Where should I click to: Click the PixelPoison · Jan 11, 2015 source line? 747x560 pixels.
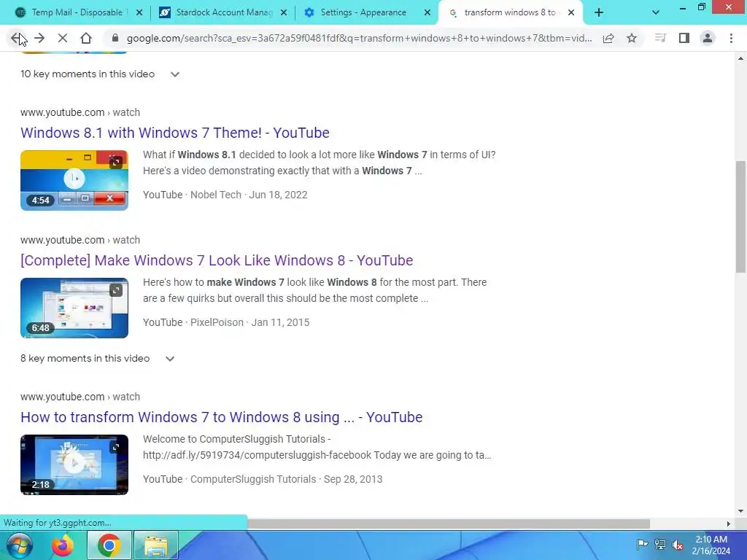pyautogui.click(x=226, y=322)
